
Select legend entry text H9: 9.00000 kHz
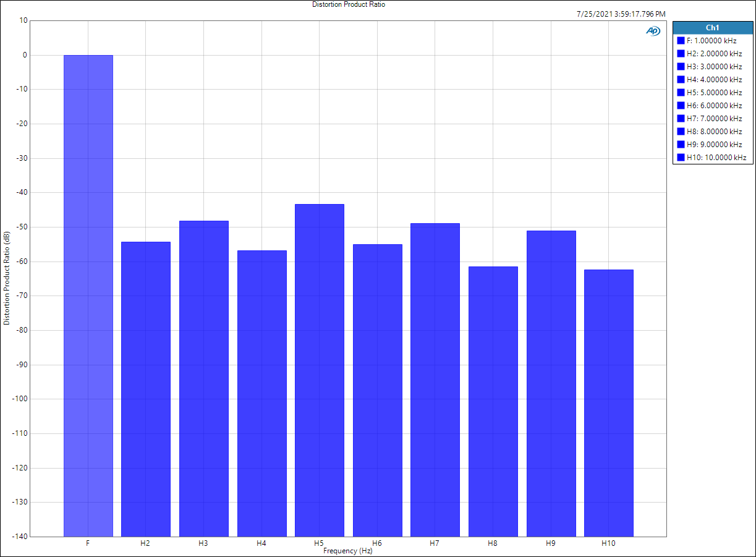[715, 144]
